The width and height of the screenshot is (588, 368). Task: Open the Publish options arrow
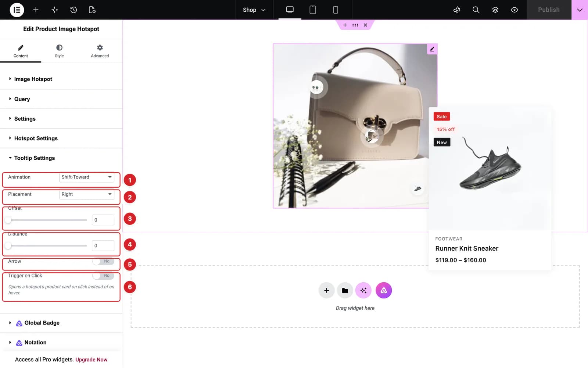pyautogui.click(x=580, y=10)
